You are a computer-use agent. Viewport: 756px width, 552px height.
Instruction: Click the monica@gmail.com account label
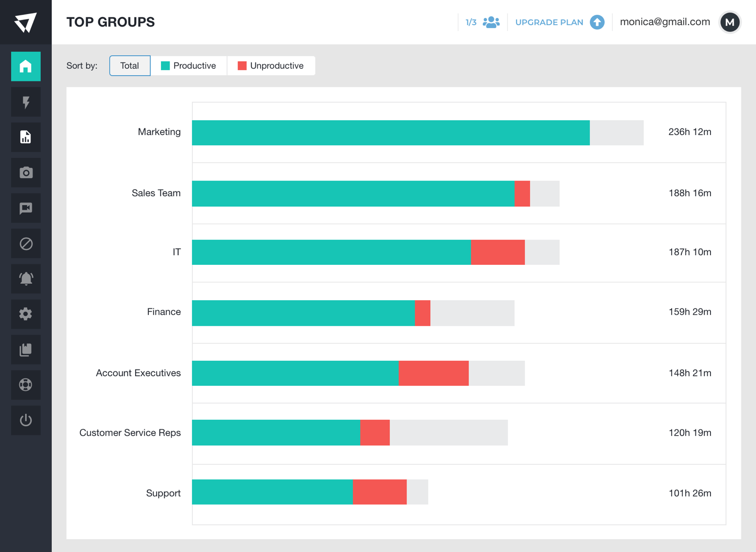[665, 22]
